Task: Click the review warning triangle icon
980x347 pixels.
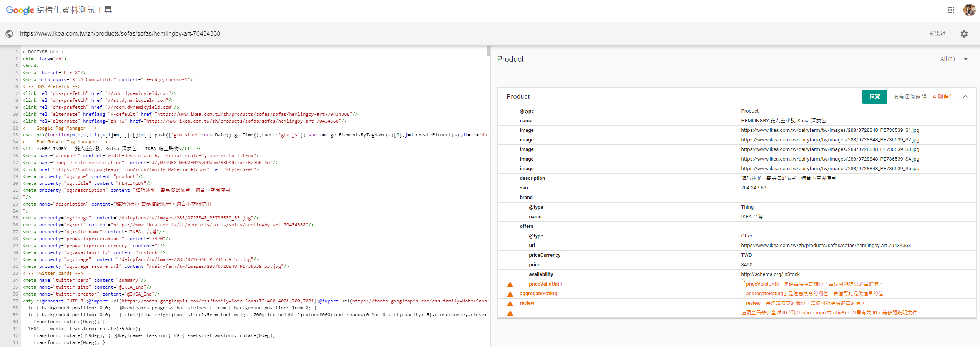Action: pos(510,304)
